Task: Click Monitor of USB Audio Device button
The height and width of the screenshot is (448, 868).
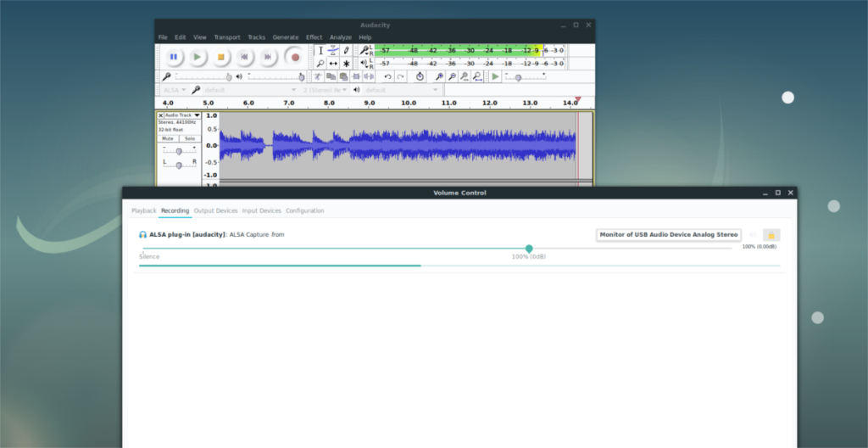Action: (669, 235)
